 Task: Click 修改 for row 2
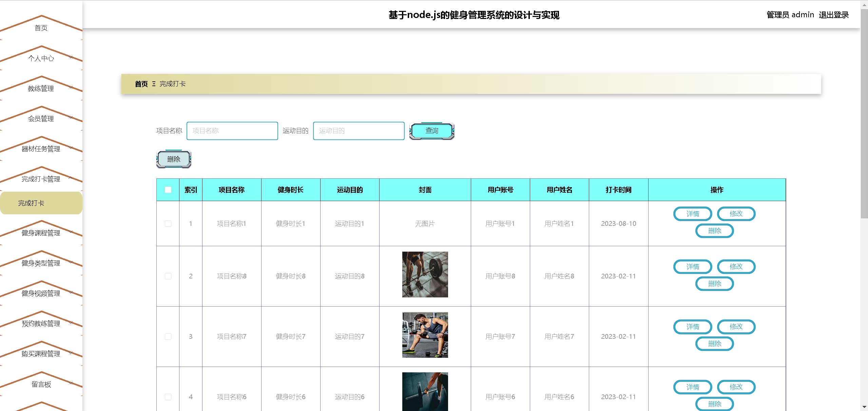tap(736, 267)
